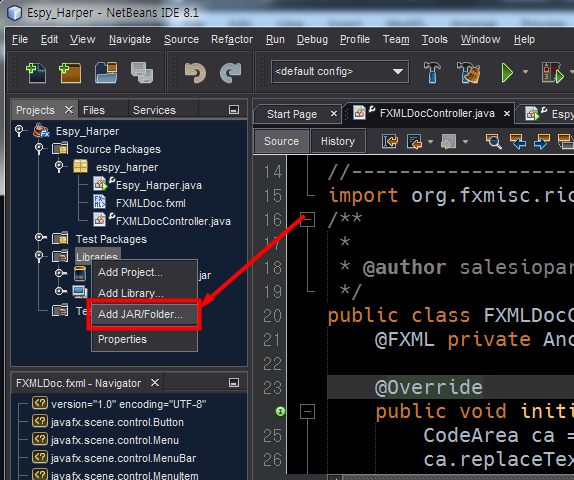Close the FXMLDocController.java tab
This screenshot has width=574, height=480.
coord(507,114)
